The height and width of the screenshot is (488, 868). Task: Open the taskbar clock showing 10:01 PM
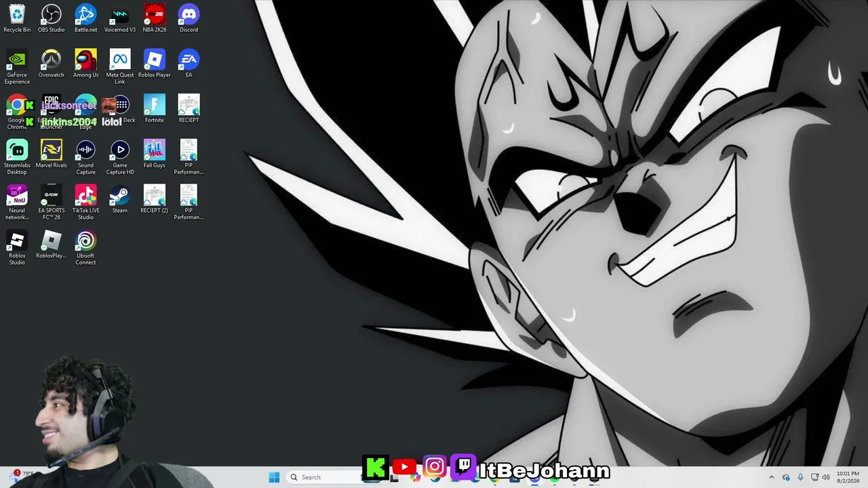(x=848, y=477)
